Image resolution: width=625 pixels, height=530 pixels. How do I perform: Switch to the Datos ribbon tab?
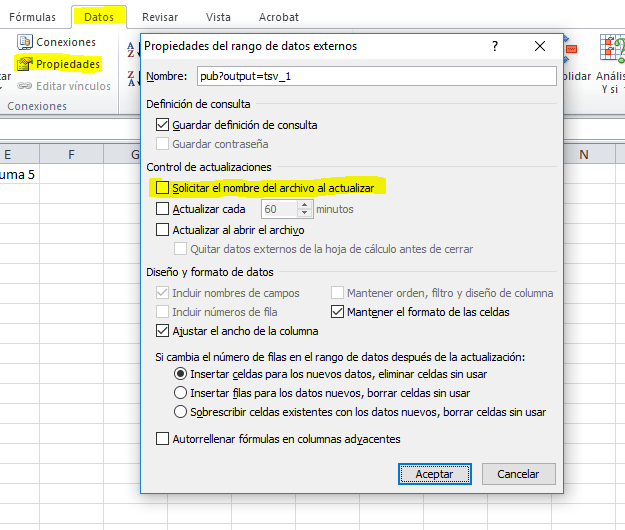tap(99, 17)
